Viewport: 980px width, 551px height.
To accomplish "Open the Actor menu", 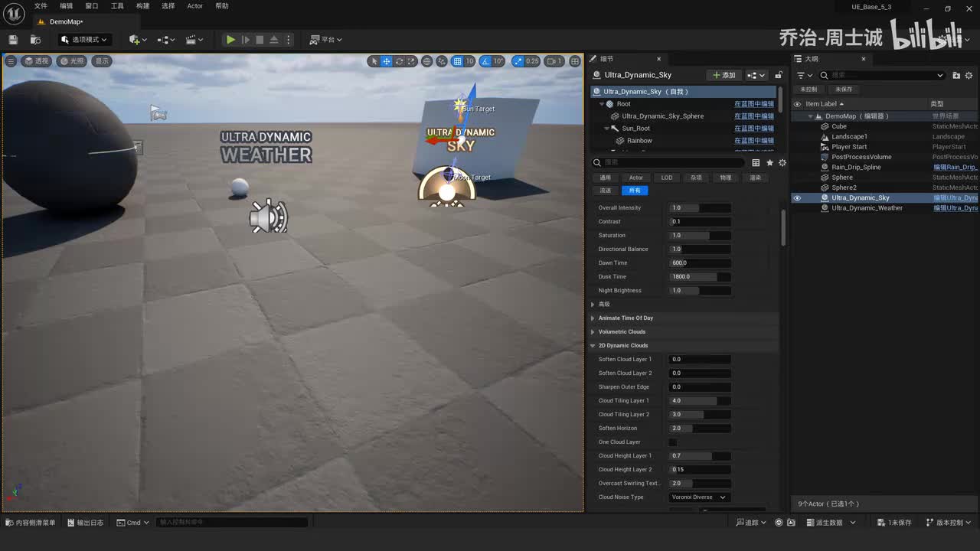I will pyautogui.click(x=195, y=6).
